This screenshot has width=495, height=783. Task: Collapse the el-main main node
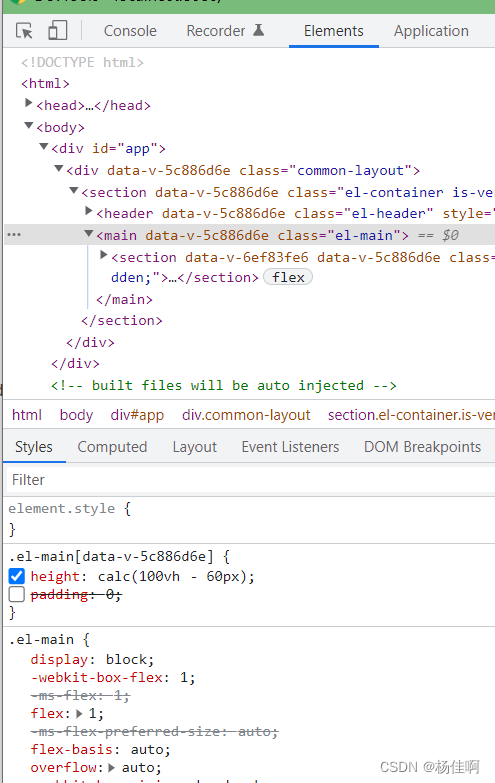coord(89,233)
